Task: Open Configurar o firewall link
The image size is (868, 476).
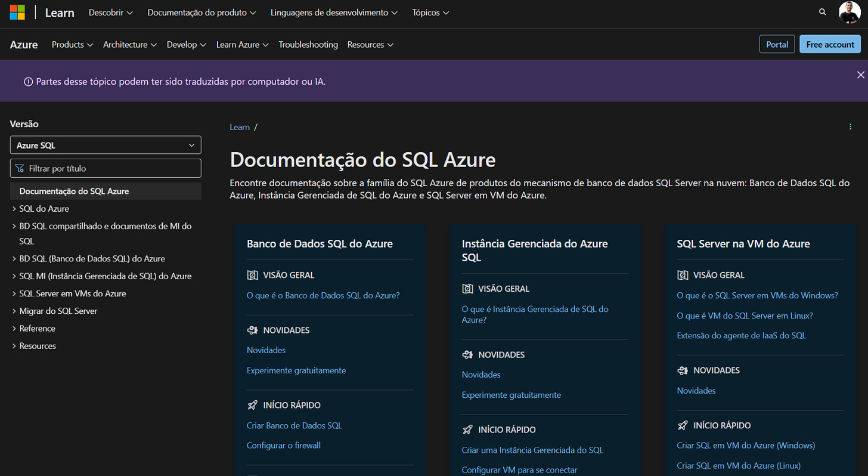Action: tap(284, 445)
